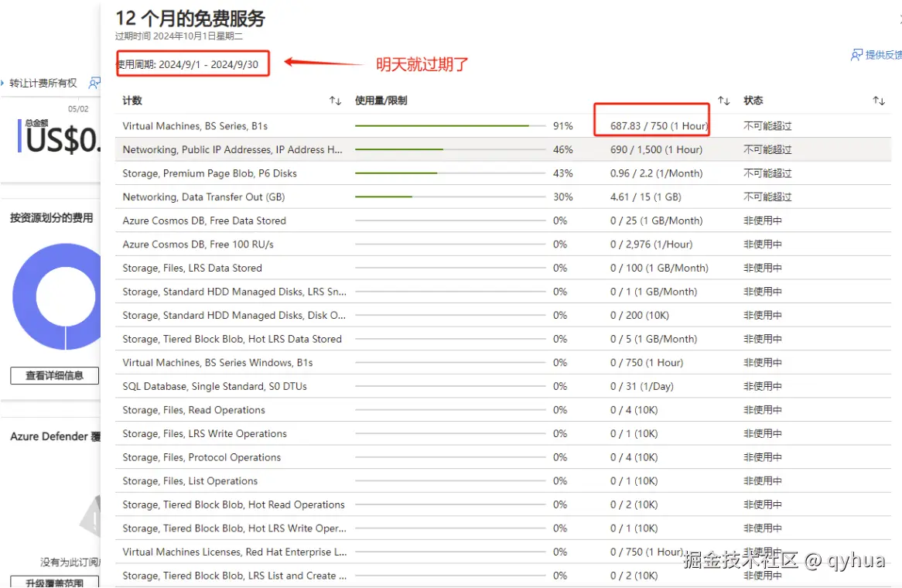Screen dimensions: 902x588
Task: Select row Storage, Files, List Operations
Action: (503, 480)
